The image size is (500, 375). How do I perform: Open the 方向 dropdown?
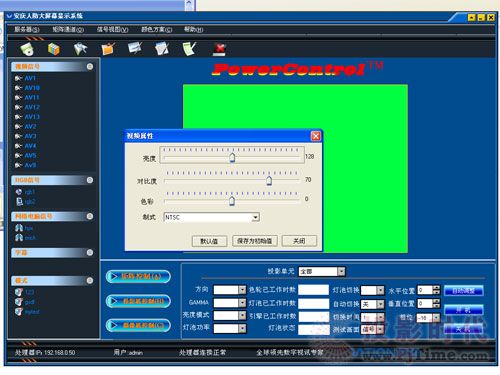click(242, 290)
